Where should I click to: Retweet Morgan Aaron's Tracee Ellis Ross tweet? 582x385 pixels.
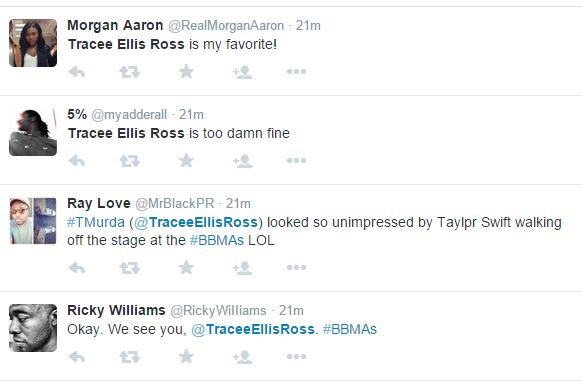[x=130, y=72]
